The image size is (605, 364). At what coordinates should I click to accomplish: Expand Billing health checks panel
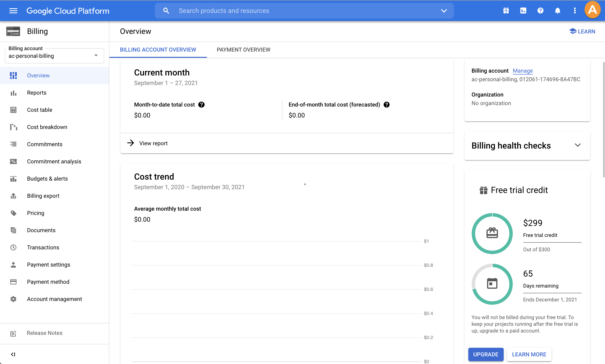click(578, 145)
